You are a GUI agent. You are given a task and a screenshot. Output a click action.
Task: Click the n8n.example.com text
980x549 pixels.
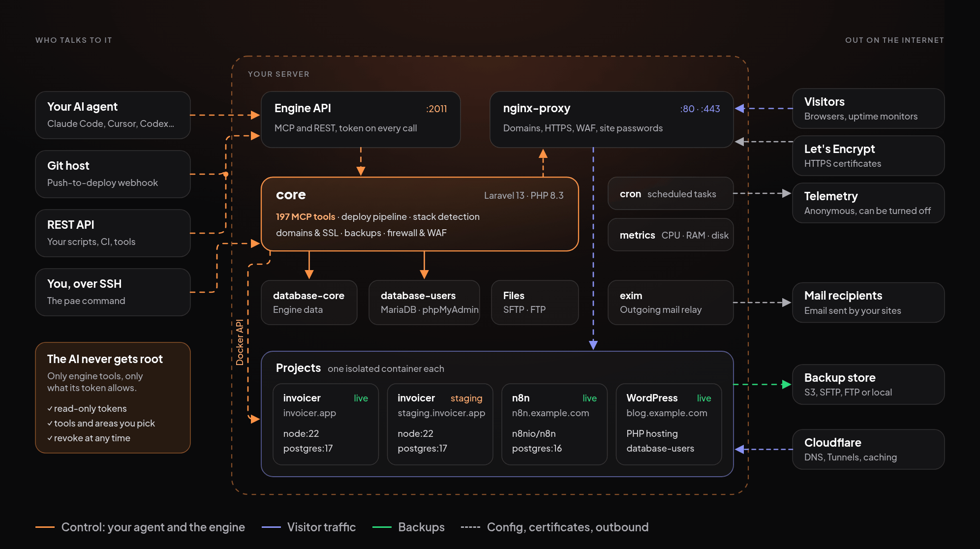pos(551,413)
